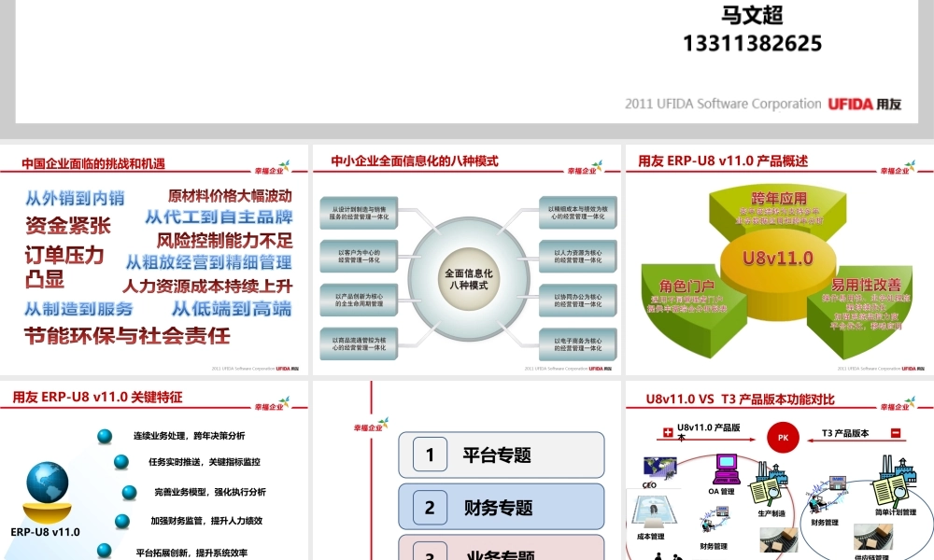
Task: Click the text 从粗放经营到精细管理
Action: coord(208,262)
